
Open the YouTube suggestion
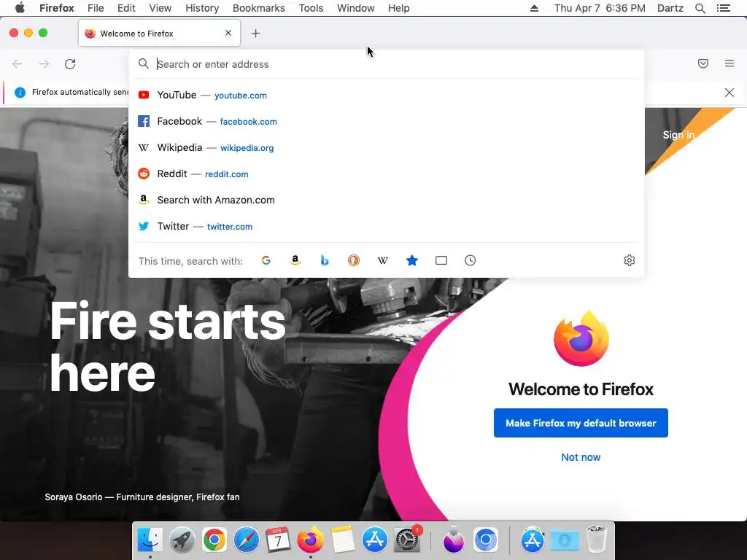pyautogui.click(x=386, y=96)
